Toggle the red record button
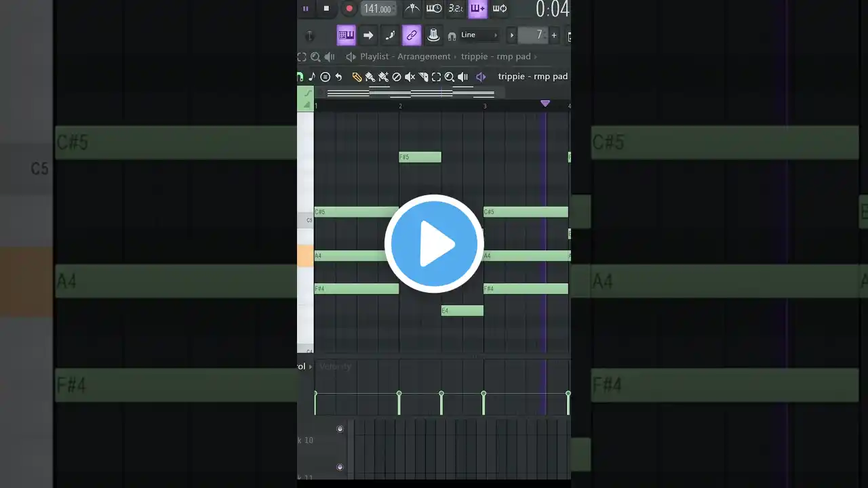The width and height of the screenshot is (868, 488). tap(349, 9)
